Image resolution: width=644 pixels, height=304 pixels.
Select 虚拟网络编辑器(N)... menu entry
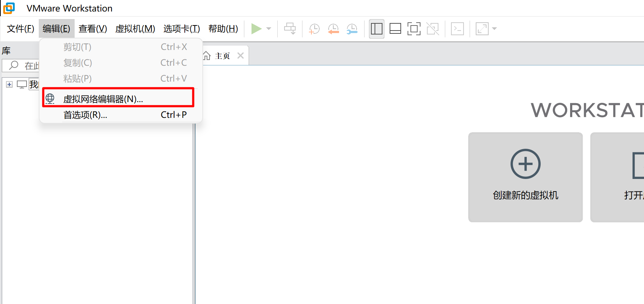click(118, 99)
